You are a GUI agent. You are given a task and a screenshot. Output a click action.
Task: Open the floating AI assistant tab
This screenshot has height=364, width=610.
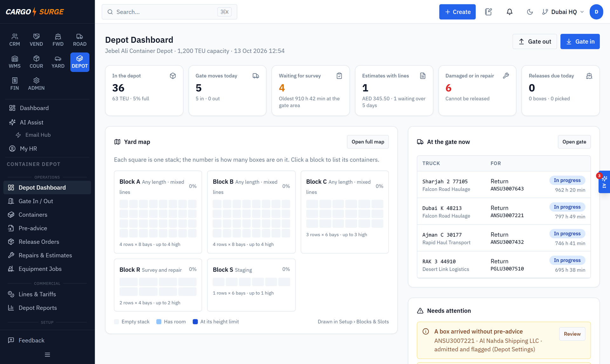[604, 182]
